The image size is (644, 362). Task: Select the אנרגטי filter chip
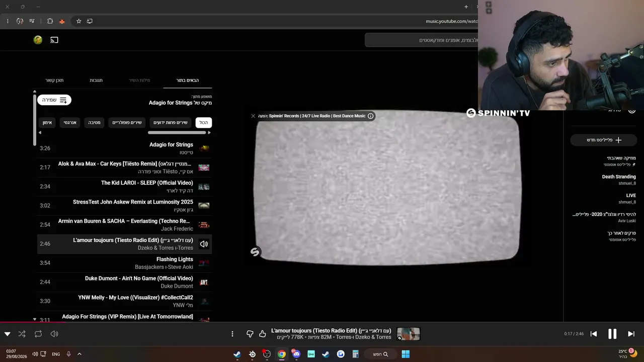coord(70,123)
